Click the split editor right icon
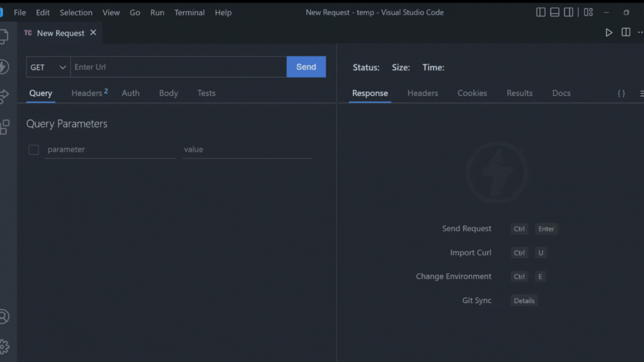The height and width of the screenshot is (362, 644). click(626, 33)
